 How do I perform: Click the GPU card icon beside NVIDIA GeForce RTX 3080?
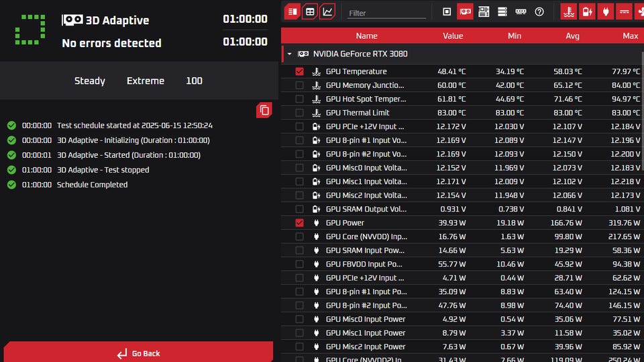[x=303, y=54]
